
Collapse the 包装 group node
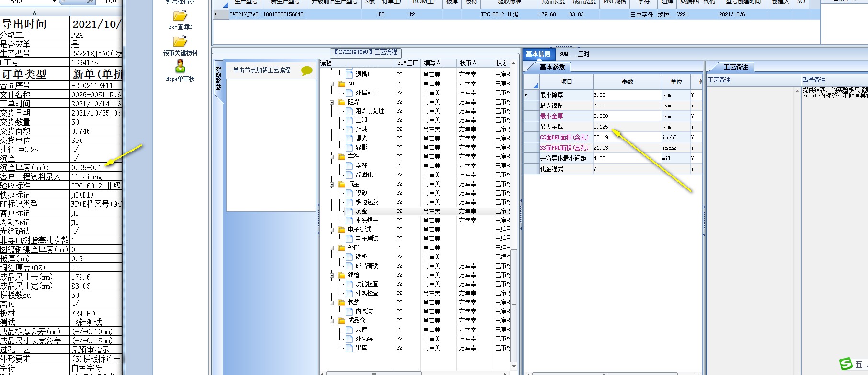(x=332, y=302)
